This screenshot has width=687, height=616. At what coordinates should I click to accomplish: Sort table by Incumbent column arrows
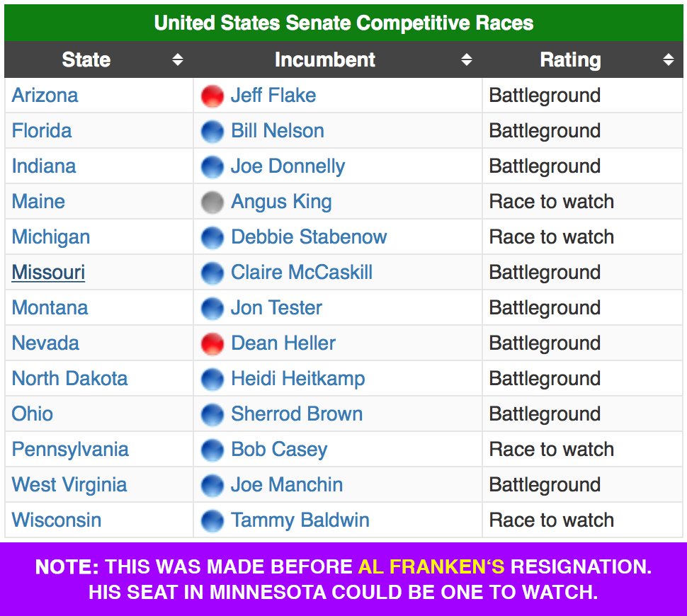467,59
